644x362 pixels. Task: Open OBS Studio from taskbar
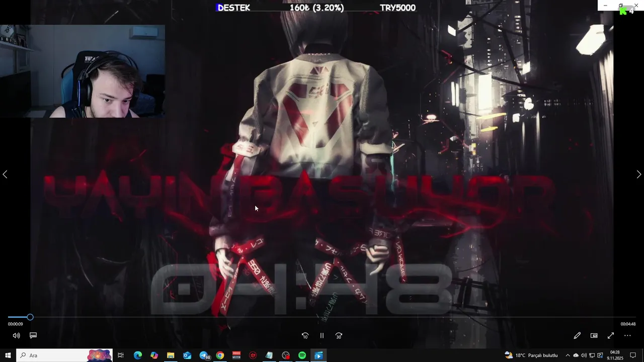pyautogui.click(x=286, y=355)
